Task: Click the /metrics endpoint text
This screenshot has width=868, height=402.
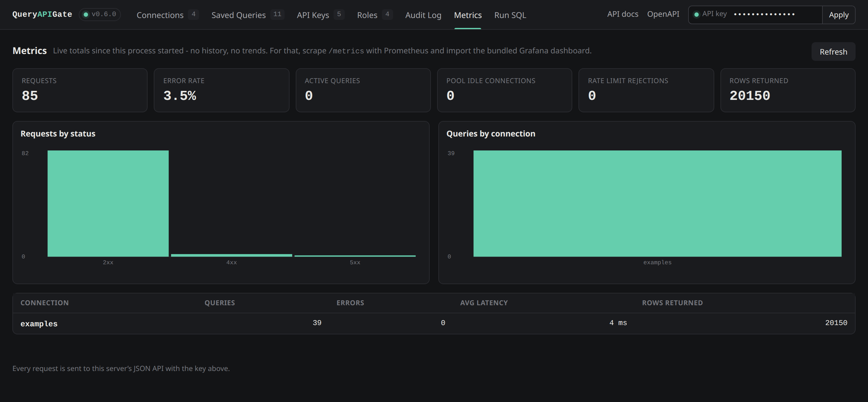Action: click(x=346, y=51)
